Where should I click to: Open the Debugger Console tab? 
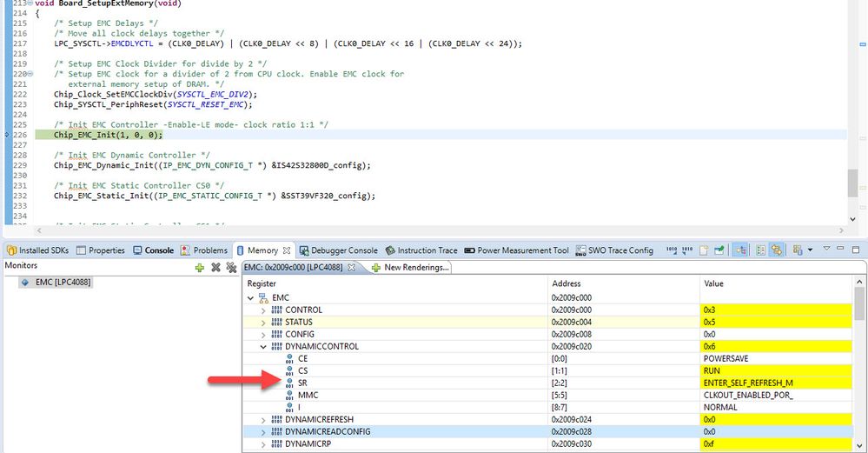(338, 250)
